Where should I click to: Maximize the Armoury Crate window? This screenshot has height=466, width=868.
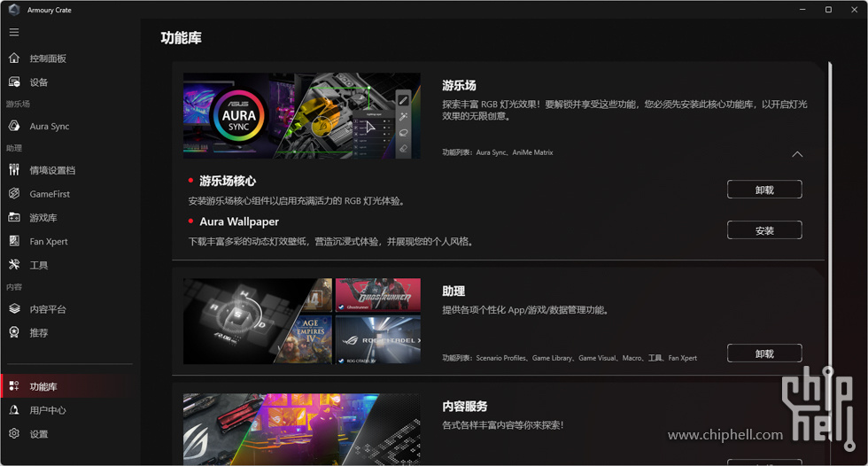tap(828, 10)
